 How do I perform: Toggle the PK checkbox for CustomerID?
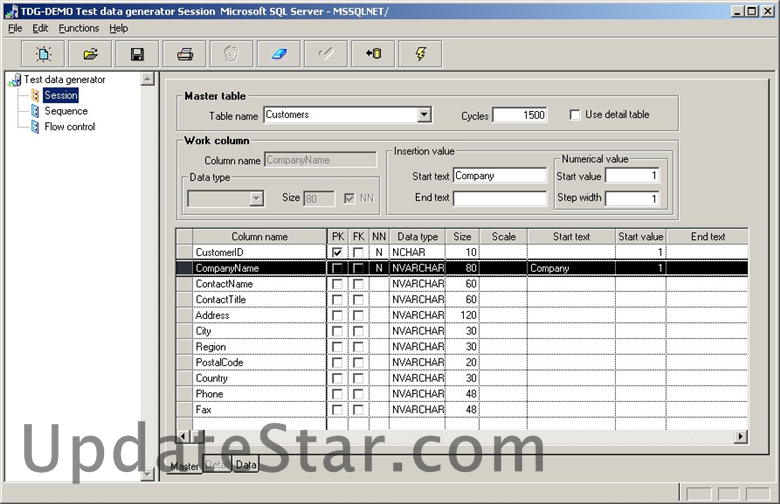(337, 252)
